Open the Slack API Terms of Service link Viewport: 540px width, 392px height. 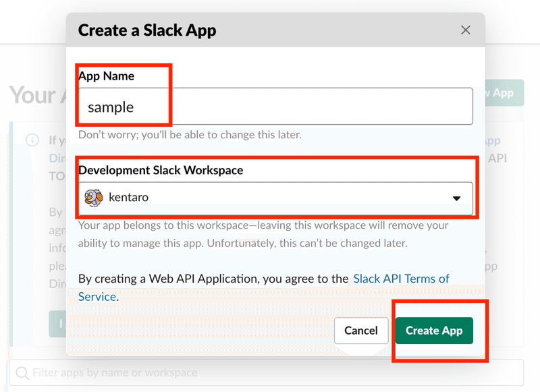[x=401, y=279]
